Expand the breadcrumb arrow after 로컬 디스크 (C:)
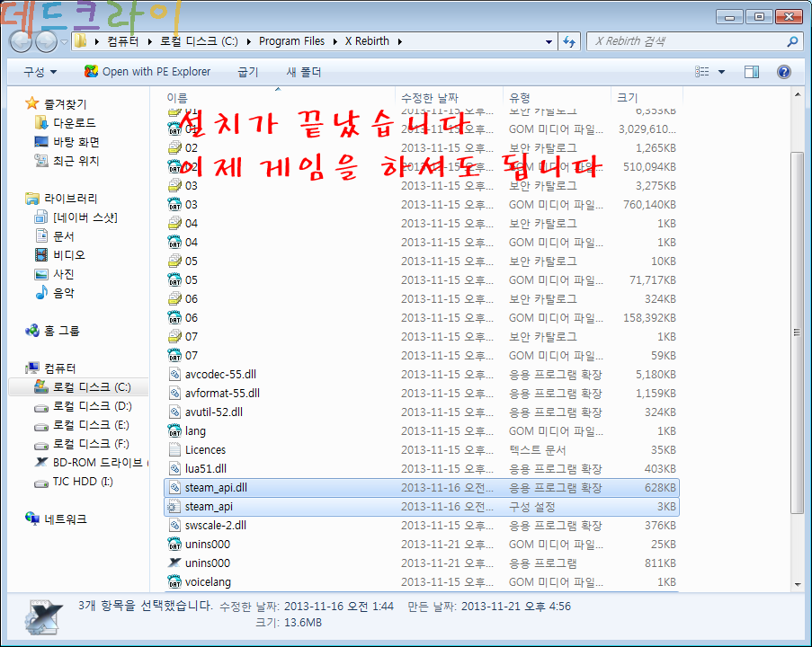Screen dimensions: 812x647 (248, 41)
